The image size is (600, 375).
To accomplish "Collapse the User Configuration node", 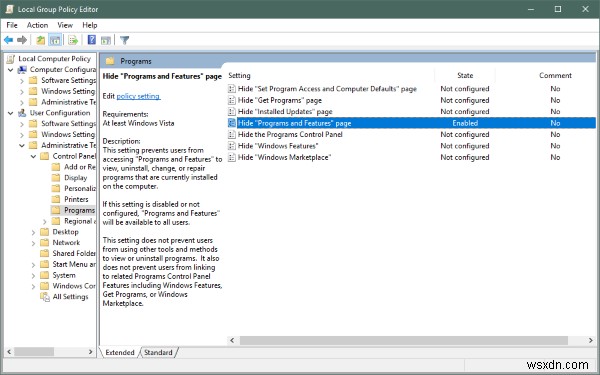I will 11,113.
